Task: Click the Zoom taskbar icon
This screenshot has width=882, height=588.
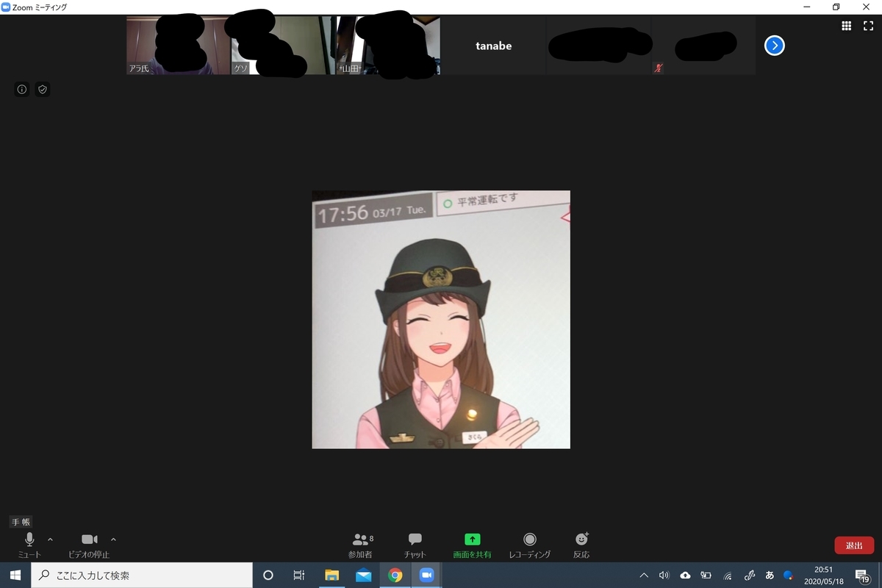Action: click(427, 576)
